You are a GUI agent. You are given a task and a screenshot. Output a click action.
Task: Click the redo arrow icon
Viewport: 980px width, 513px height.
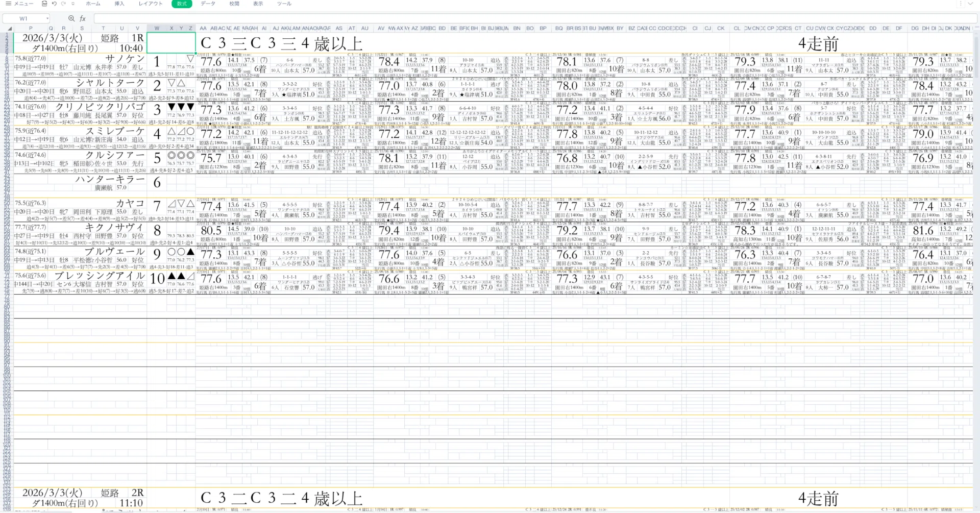(x=63, y=4)
